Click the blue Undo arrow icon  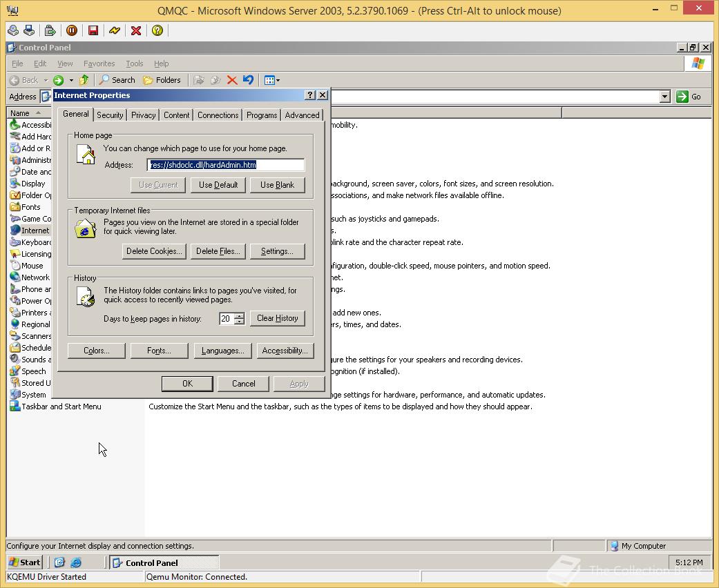(248, 80)
